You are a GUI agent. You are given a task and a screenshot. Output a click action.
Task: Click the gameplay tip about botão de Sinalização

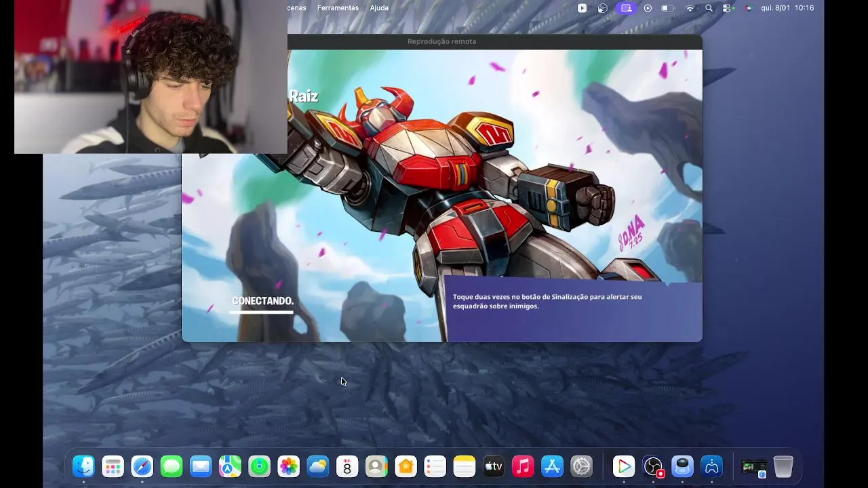547,302
